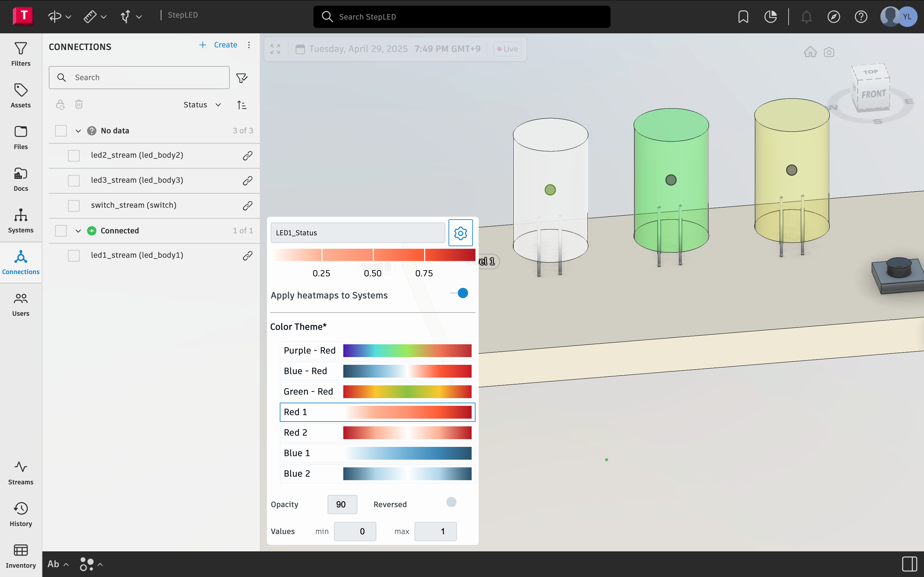Select the Blue - Red color theme
The height and width of the screenshot is (577, 924).
[x=377, y=371]
